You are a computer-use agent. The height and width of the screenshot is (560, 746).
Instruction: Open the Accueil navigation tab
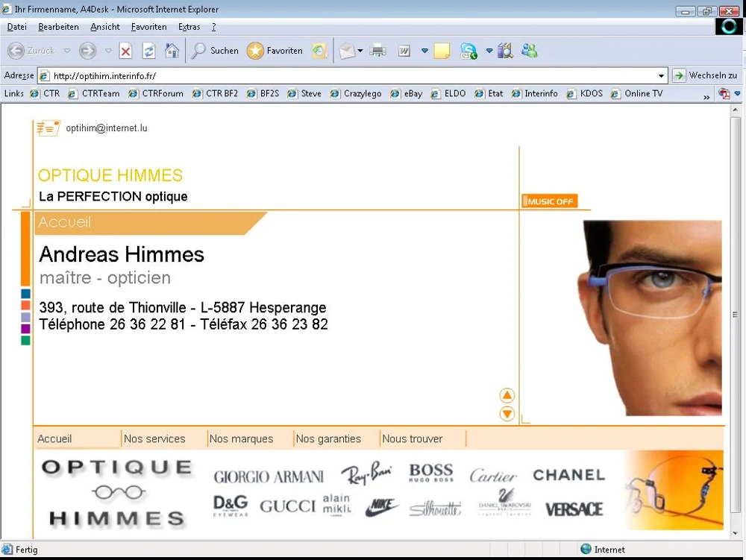tap(54, 438)
